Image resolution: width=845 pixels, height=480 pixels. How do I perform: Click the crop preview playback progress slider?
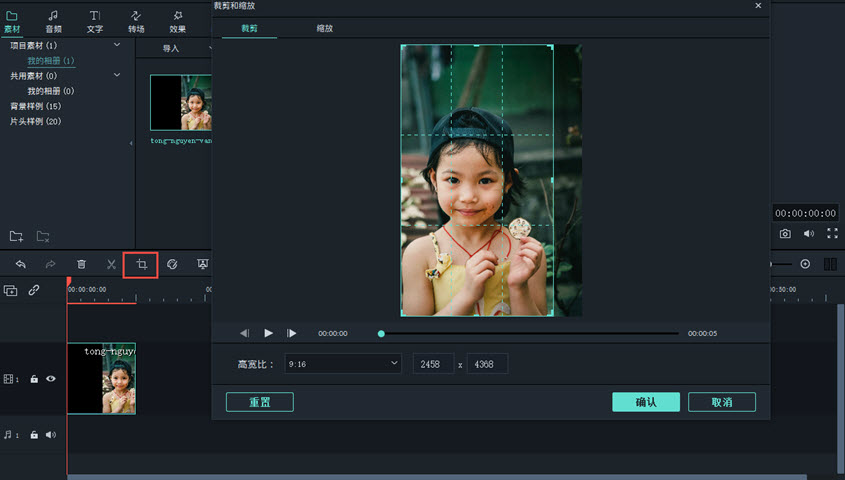pos(530,333)
